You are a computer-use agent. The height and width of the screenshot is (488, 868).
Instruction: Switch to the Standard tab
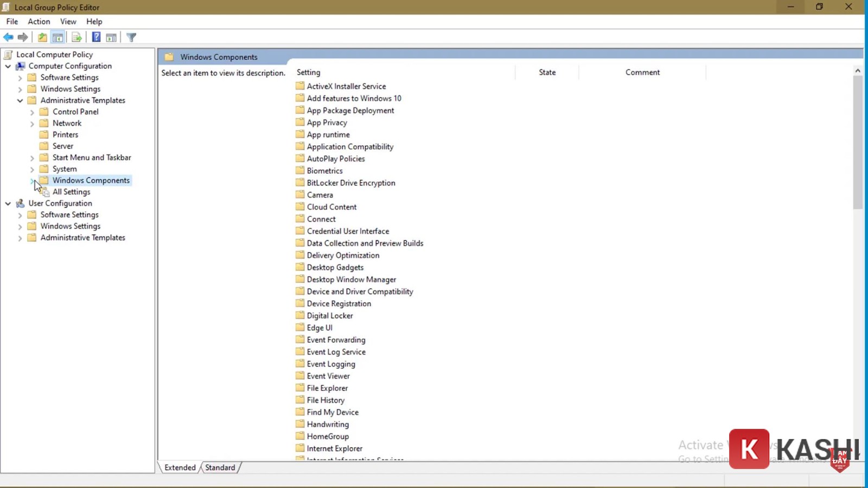point(220,467)
